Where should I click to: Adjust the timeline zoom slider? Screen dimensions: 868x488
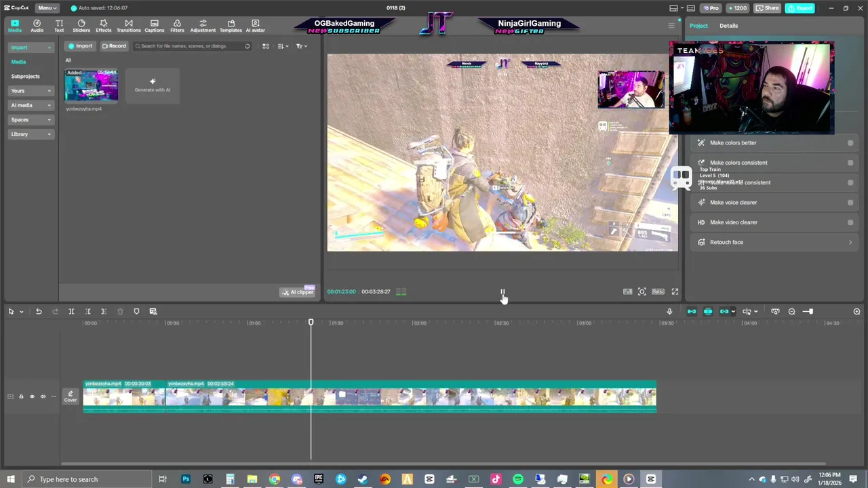(808, 311)
